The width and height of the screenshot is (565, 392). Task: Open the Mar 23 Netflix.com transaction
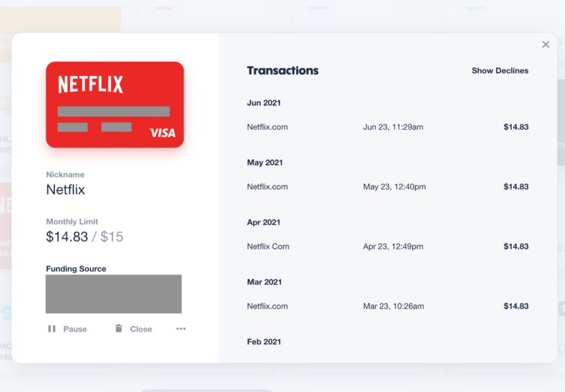tap(387, 306)
